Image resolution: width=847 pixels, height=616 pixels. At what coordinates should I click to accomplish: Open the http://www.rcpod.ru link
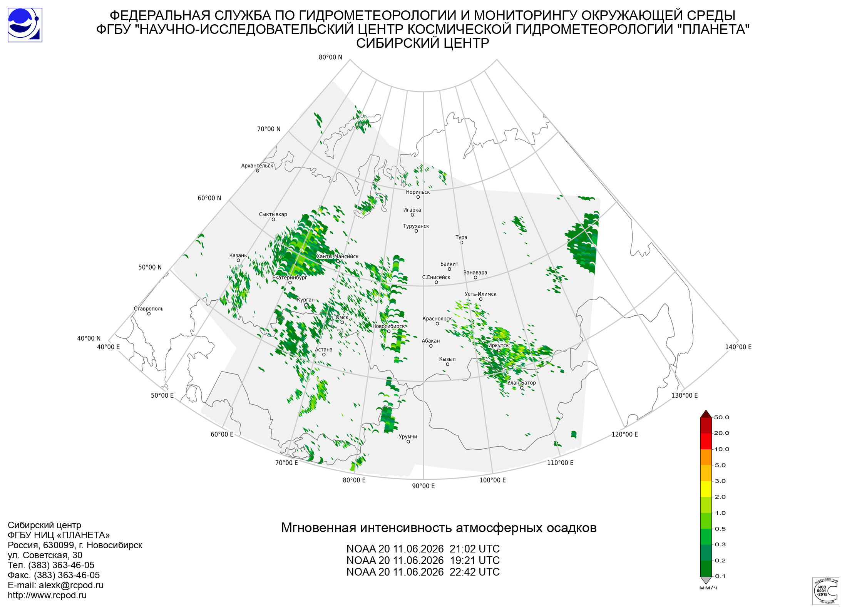coord(47,595)
